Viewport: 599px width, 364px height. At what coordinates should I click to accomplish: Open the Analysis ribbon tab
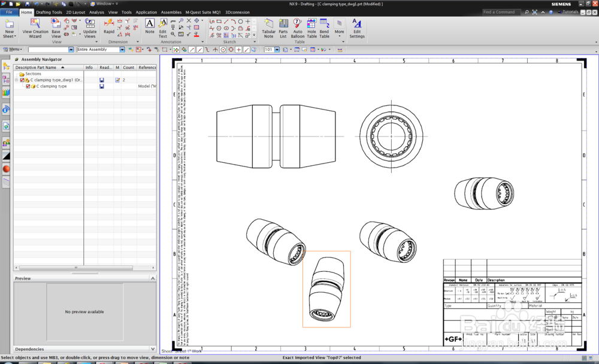[96, 12]
